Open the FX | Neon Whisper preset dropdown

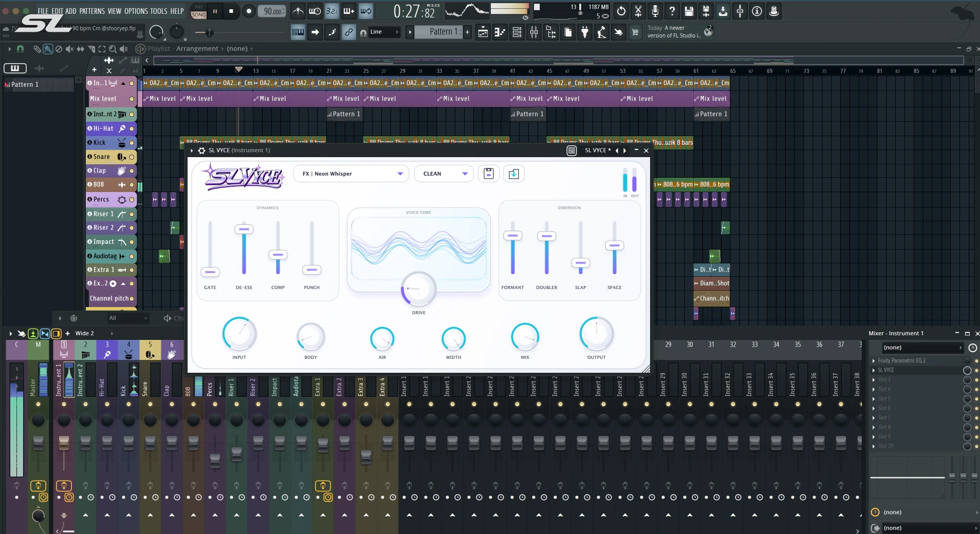point(351,174)
